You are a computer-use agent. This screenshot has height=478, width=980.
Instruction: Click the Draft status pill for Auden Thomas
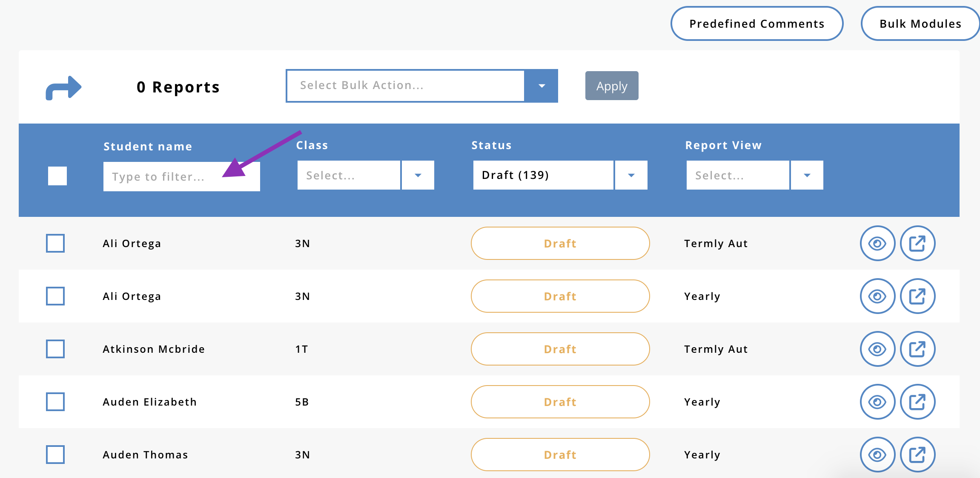coord(560,455)
